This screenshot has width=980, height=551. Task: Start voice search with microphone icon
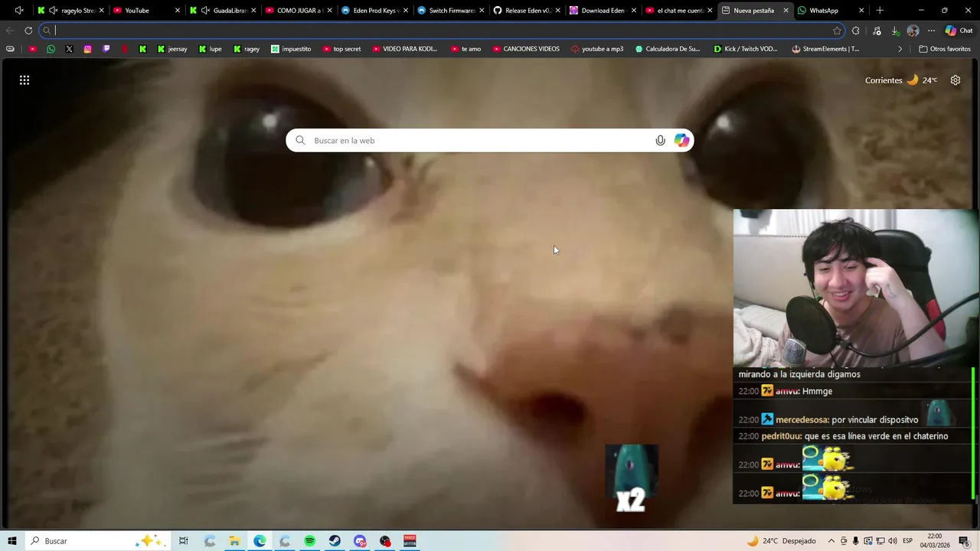660,141
